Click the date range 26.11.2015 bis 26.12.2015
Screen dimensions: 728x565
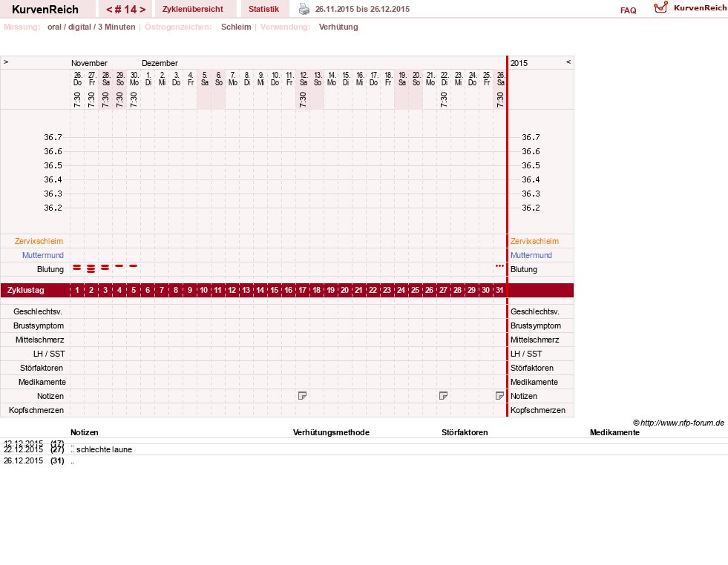(363, 9)
